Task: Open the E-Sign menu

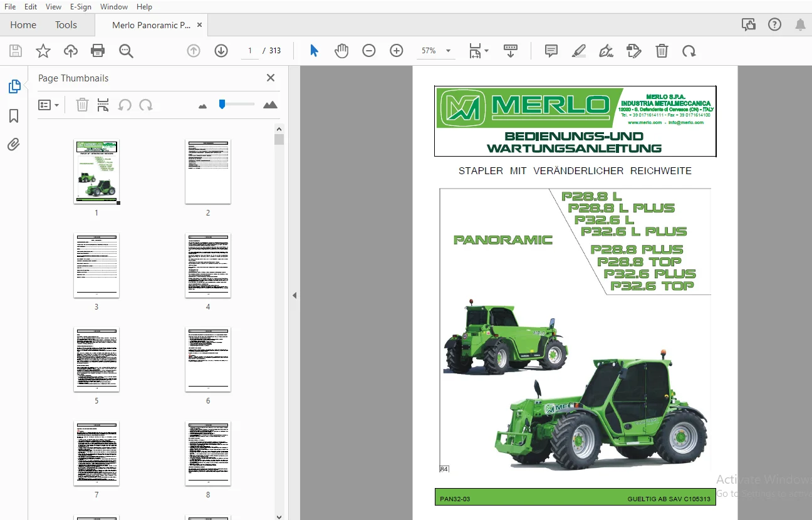Action: point(81,7)
